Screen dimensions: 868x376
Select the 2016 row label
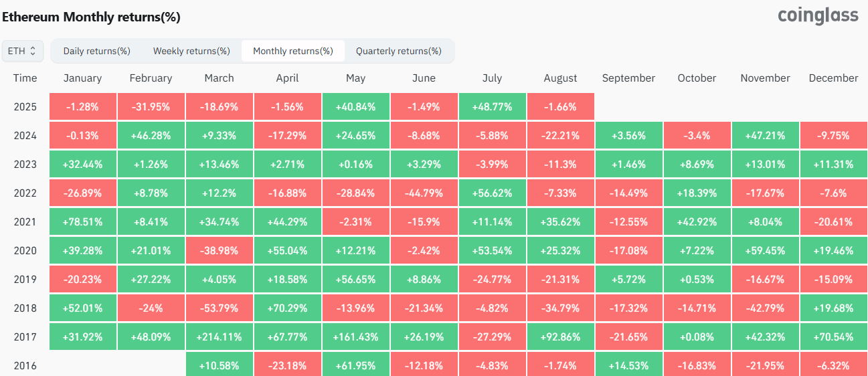[25, 366]
